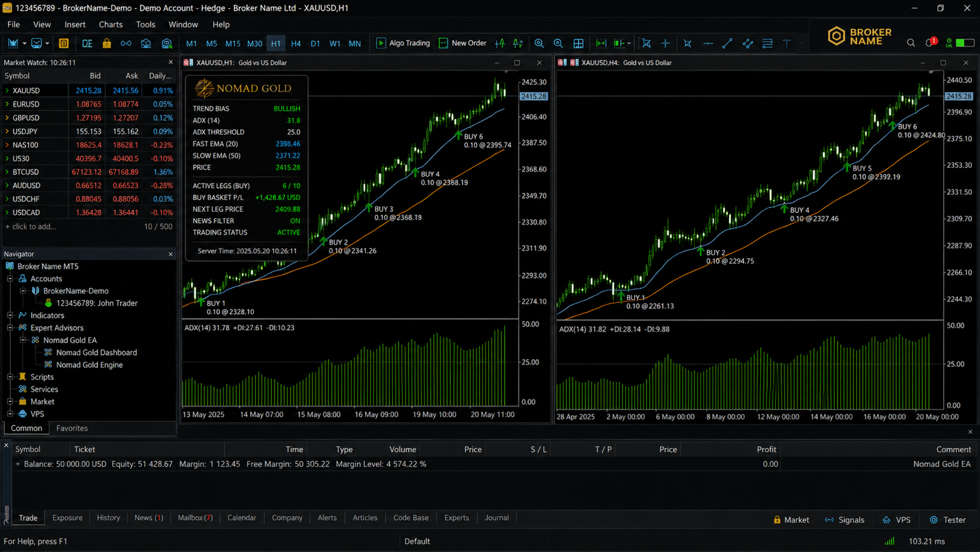Select the trendline drawing tool
Image resolution: width=980 pixels, height=552 pixels.
pyautogui.click(x=727, y=43)
